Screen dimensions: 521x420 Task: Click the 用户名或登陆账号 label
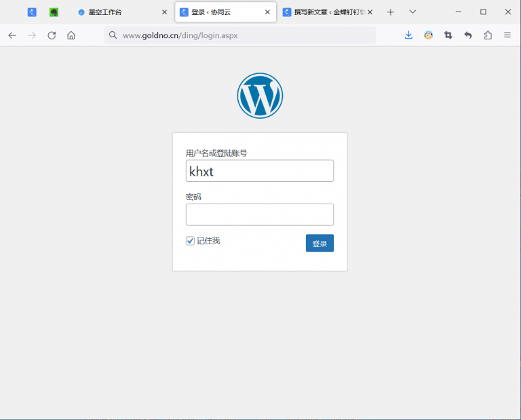(x=216, y=153)
